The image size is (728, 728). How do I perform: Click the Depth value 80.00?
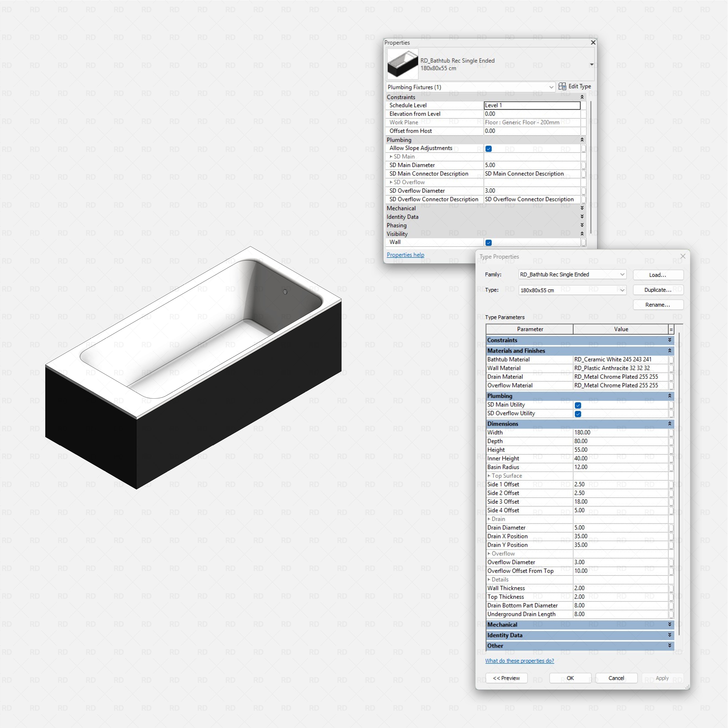click(620, 441)
